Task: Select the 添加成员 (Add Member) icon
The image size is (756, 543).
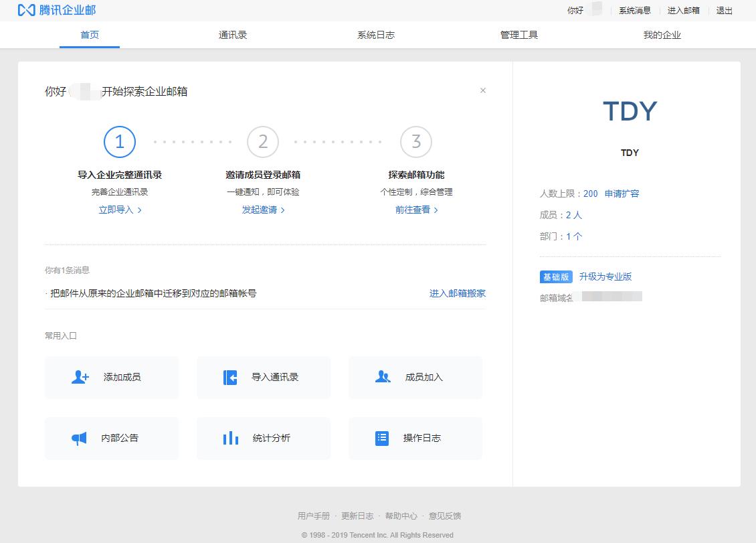Action: pyautogui.click(x=80, y=376)
